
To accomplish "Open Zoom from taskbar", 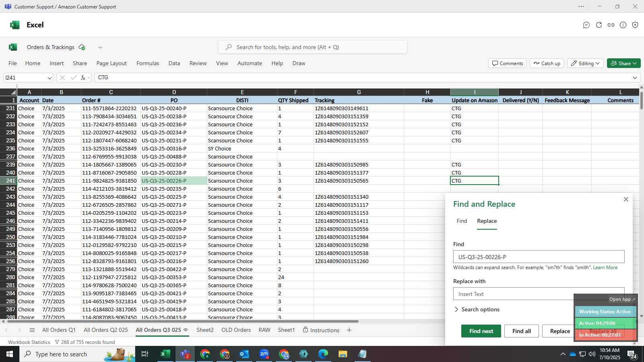I will 264,354.
